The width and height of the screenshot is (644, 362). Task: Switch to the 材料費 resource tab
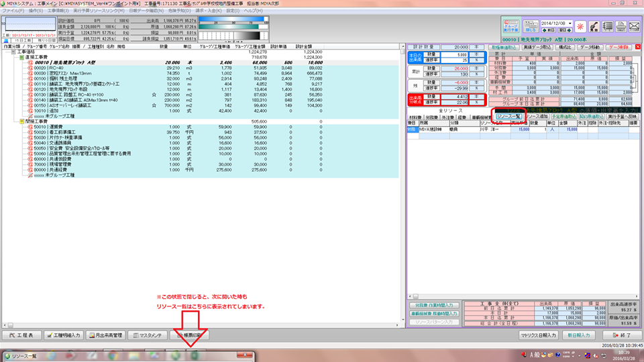point(415,117)
